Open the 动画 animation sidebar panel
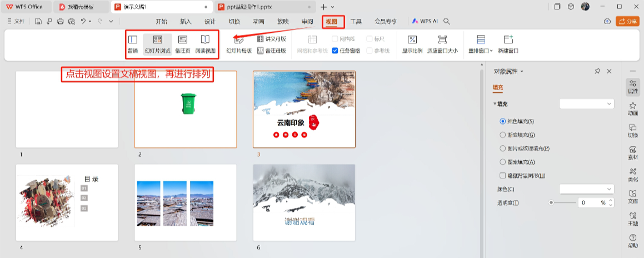644x258 pixels. 632,108
